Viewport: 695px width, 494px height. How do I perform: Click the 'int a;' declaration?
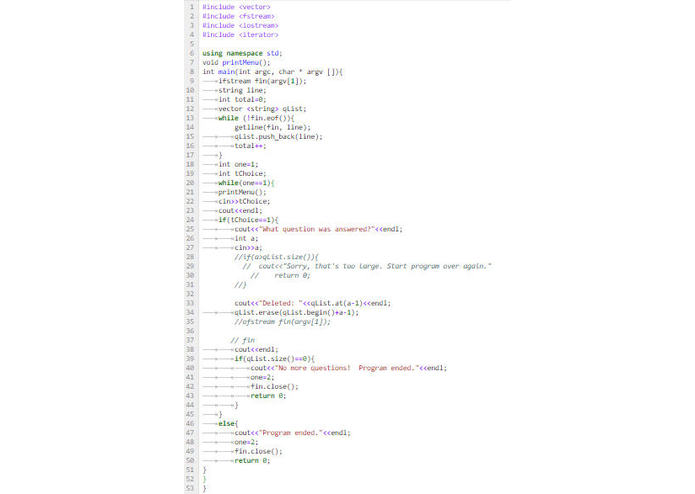pos(246,239)
